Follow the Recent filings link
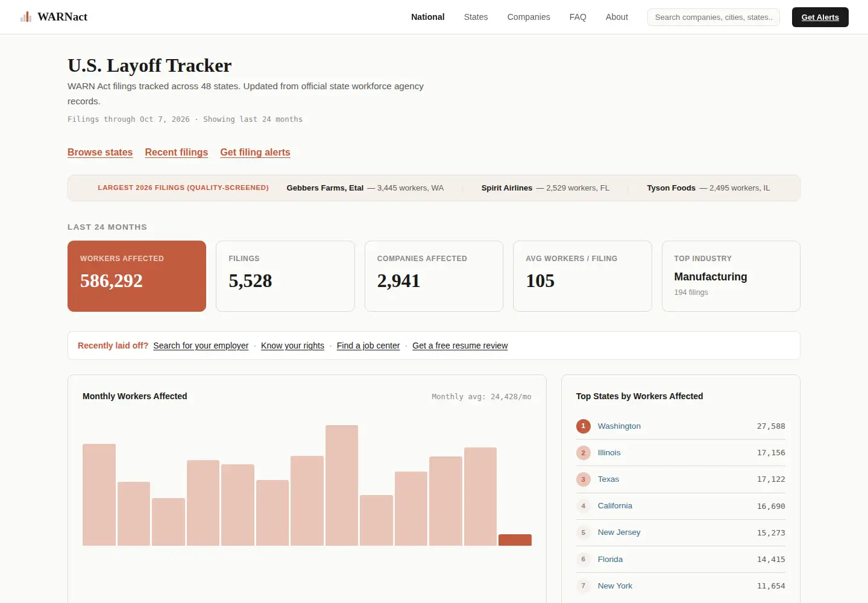 click(177, 152)
